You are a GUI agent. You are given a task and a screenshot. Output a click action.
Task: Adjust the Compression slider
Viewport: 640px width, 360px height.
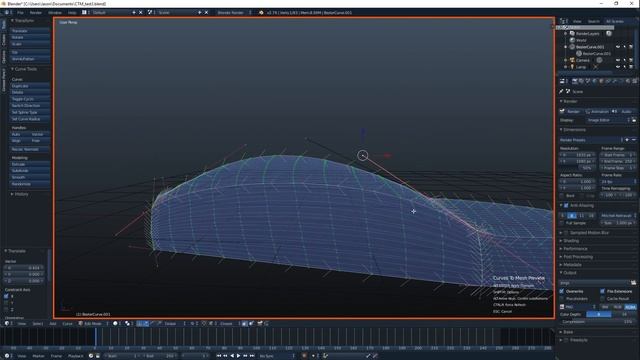[597, 322]
